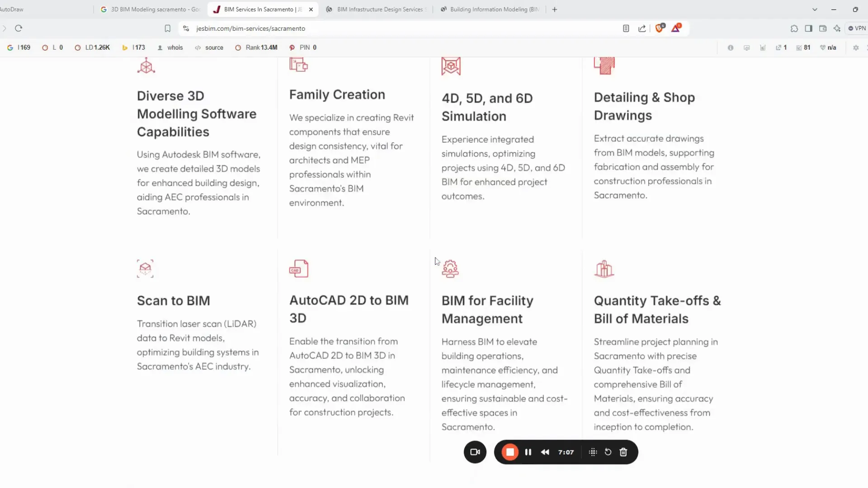
Task: Click the Detailing & Shop Drawings icon
Action: [x=604, y=66]
